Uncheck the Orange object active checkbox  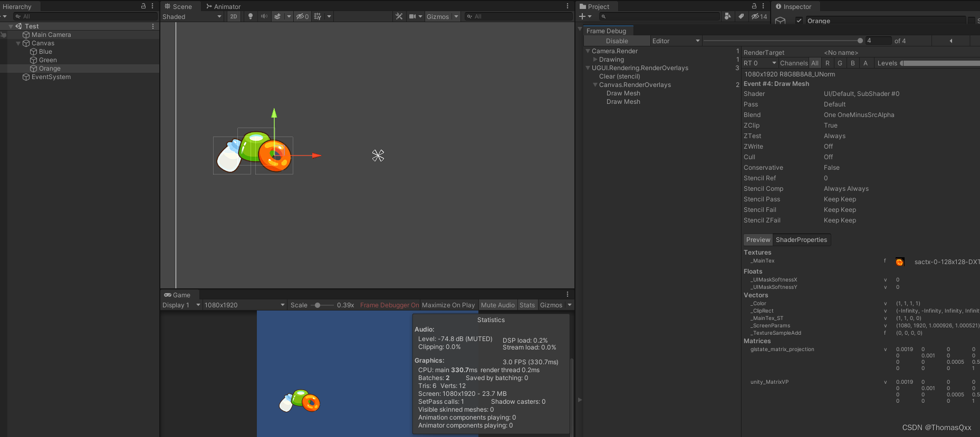[799, 21]
